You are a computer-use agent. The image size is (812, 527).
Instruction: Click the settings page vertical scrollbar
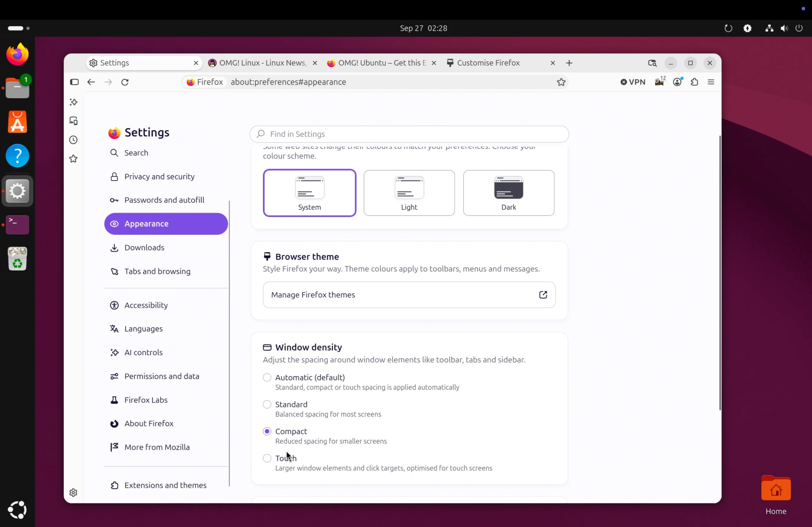pyautogui.click(x=720, y=273)
